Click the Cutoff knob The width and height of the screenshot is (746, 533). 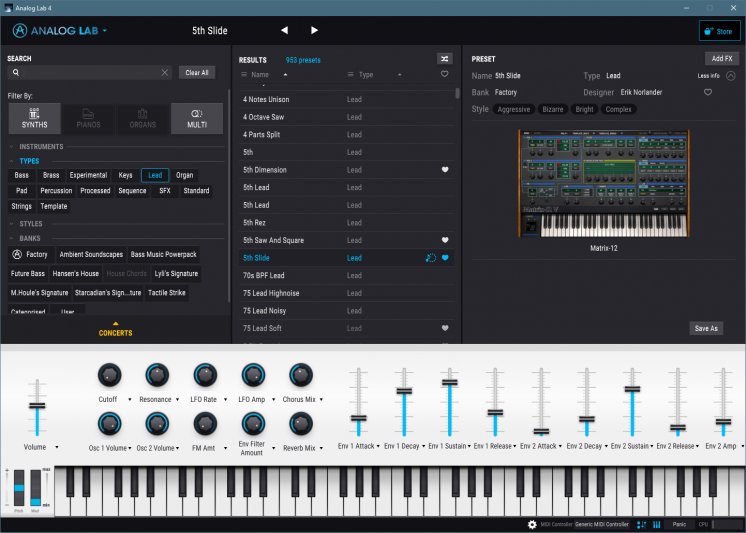109,375
